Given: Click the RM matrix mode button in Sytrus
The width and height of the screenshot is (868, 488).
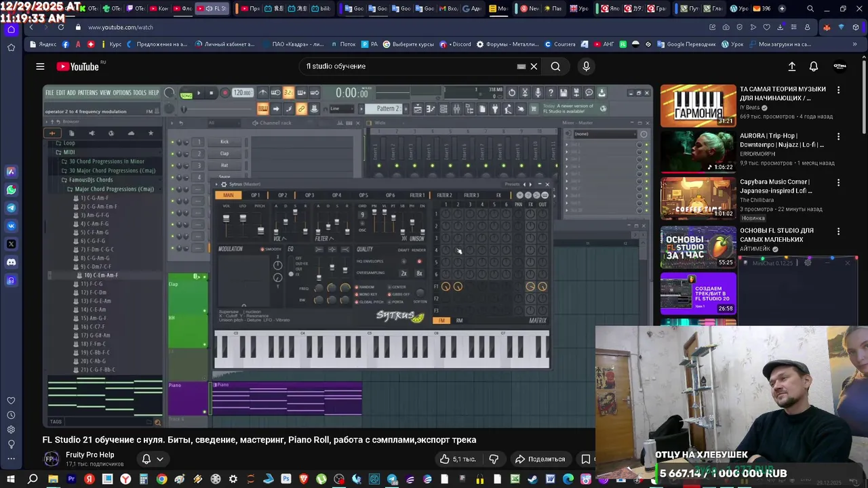Looking at the screenshot, I should (459, 321).
